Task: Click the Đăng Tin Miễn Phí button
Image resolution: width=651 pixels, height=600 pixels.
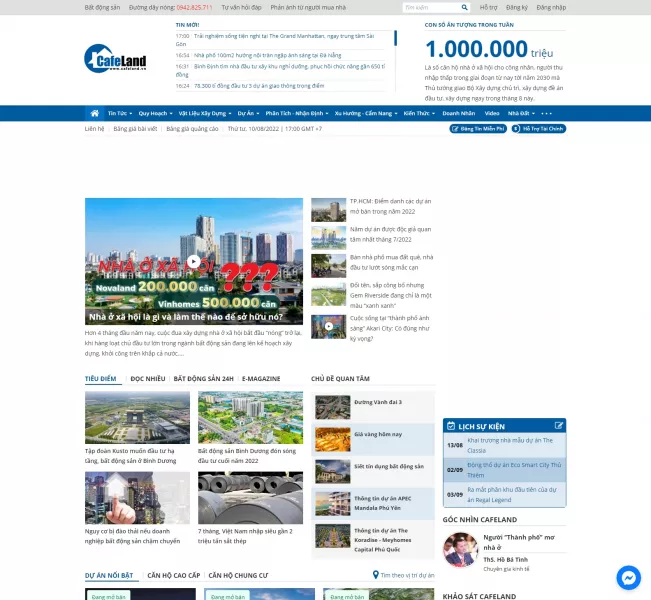Action: pos(478,129)
